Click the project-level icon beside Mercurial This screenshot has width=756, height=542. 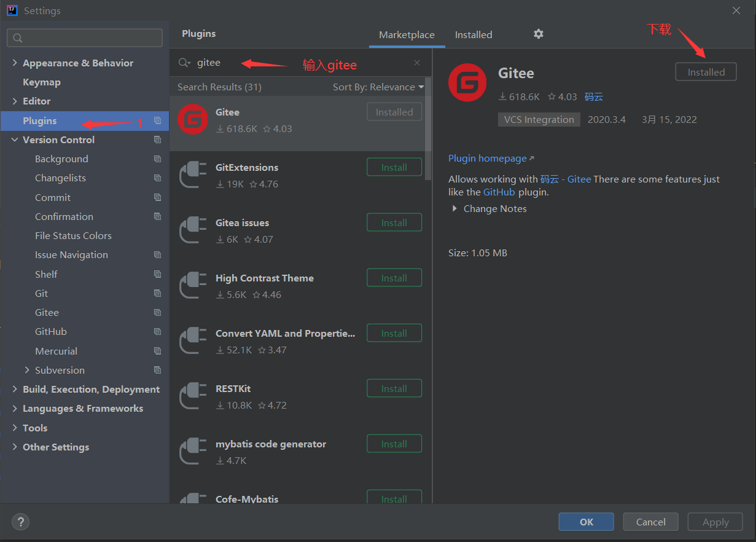[158, 351]
